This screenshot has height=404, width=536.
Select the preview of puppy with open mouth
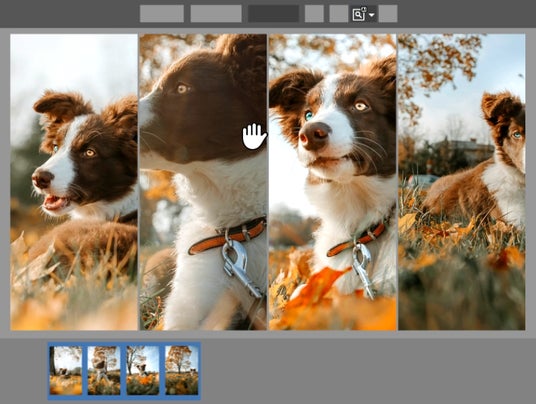74,182
